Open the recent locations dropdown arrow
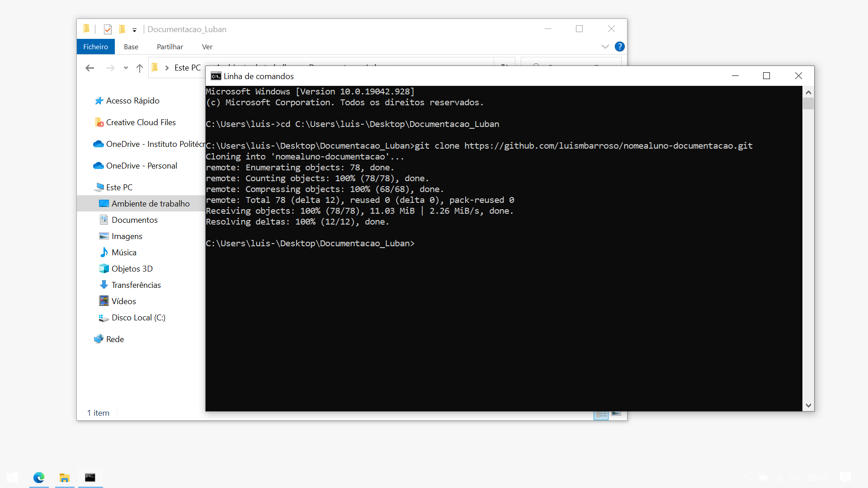This screenshot has height=488, width=868. pos(126,68)
